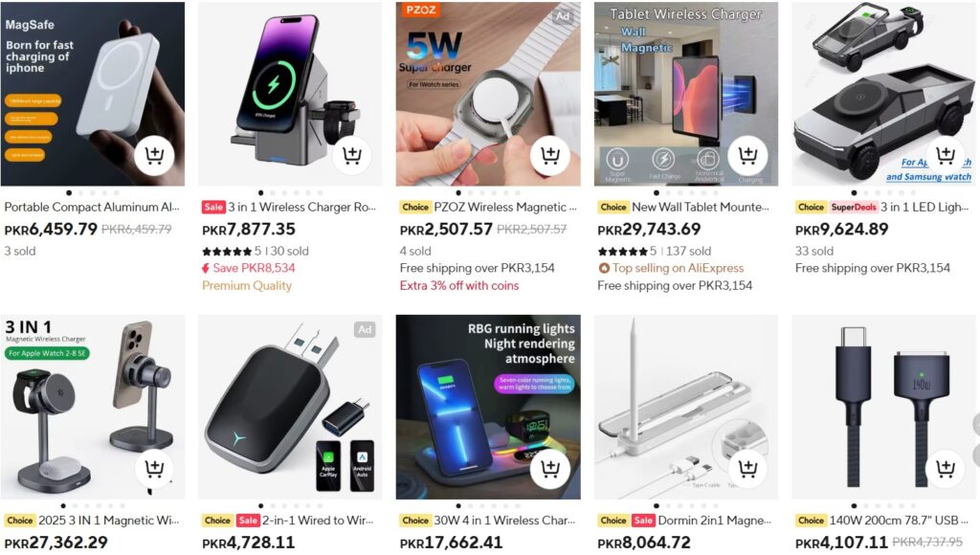This screenshot has height=555, width=980.
Task: Open the RGB running lights charger image
Action: point(488,407)
